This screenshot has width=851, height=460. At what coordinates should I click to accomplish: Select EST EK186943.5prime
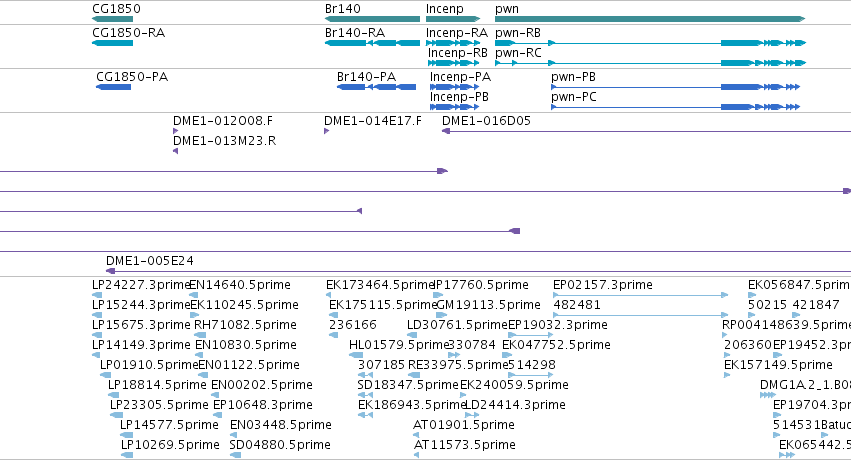pyautogui.click(x=412, y=405)
